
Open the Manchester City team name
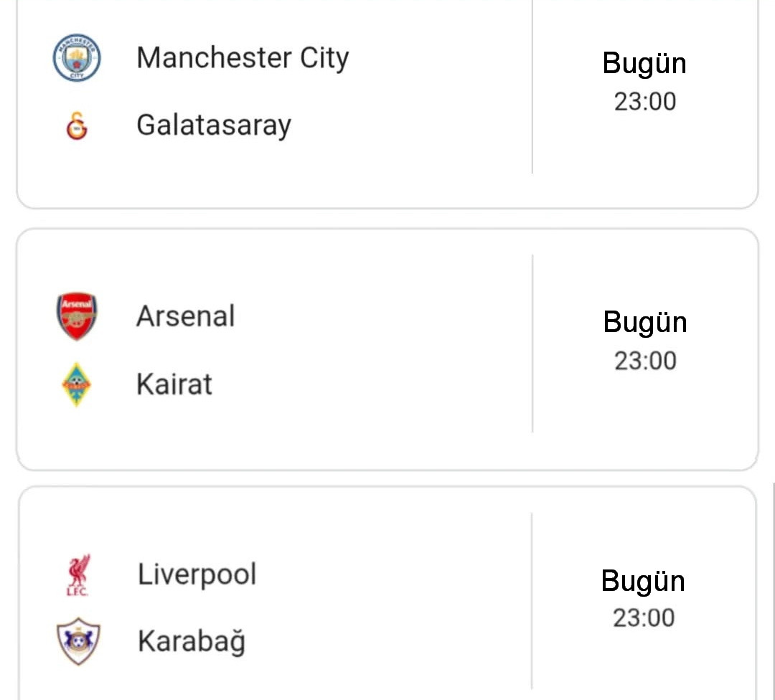tap(243, 57)
